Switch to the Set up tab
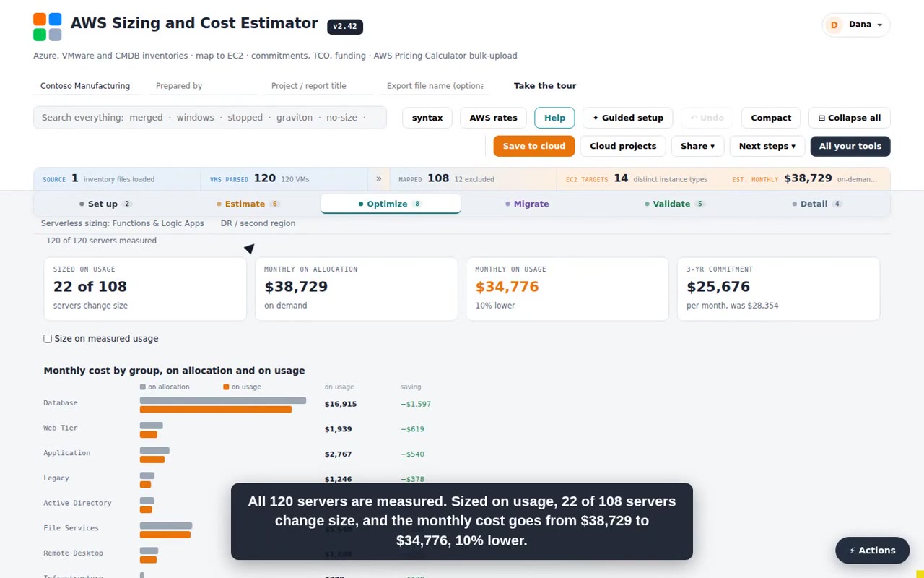This screenshot has width=924, height=578. pos(105,204)
